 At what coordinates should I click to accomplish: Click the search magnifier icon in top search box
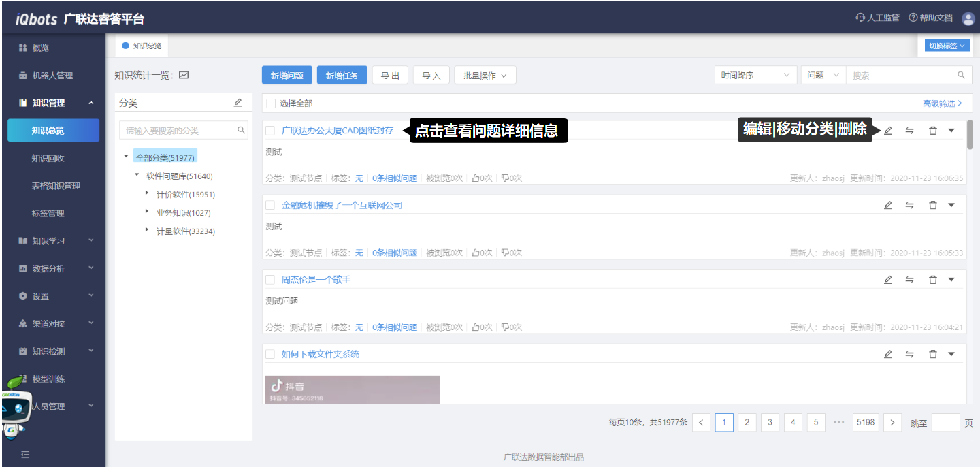point(961,76)
